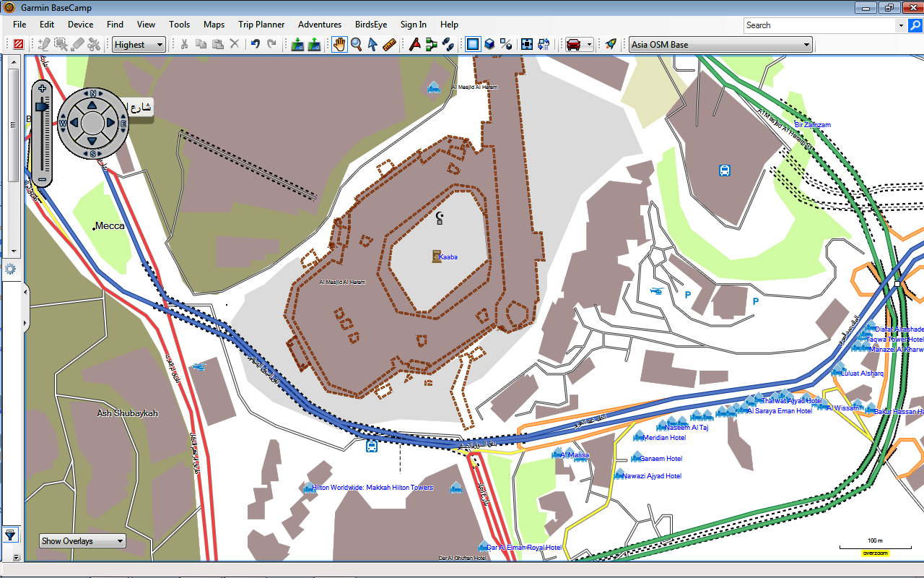This screenshot has width=924, height=578.
Task: Open the BirdsEye menu
Action: coord(371,25)
